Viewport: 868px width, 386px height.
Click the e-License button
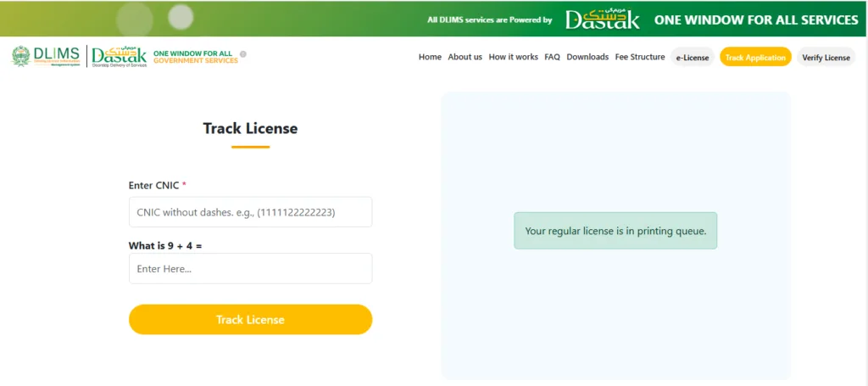693,57
